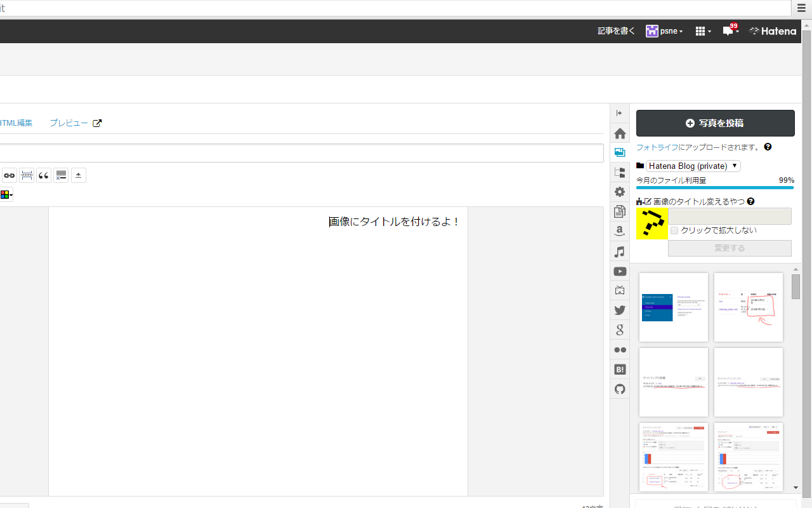
Task: Open the Hatena services grid menu
Action: [x=703, y=31]
